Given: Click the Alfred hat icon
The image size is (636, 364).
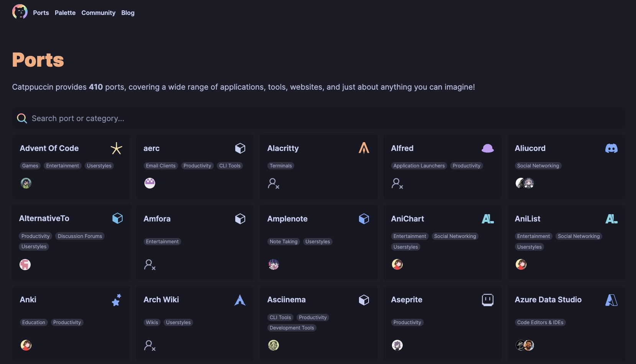Looking at the screenshot, I should [x=488, y=148].
